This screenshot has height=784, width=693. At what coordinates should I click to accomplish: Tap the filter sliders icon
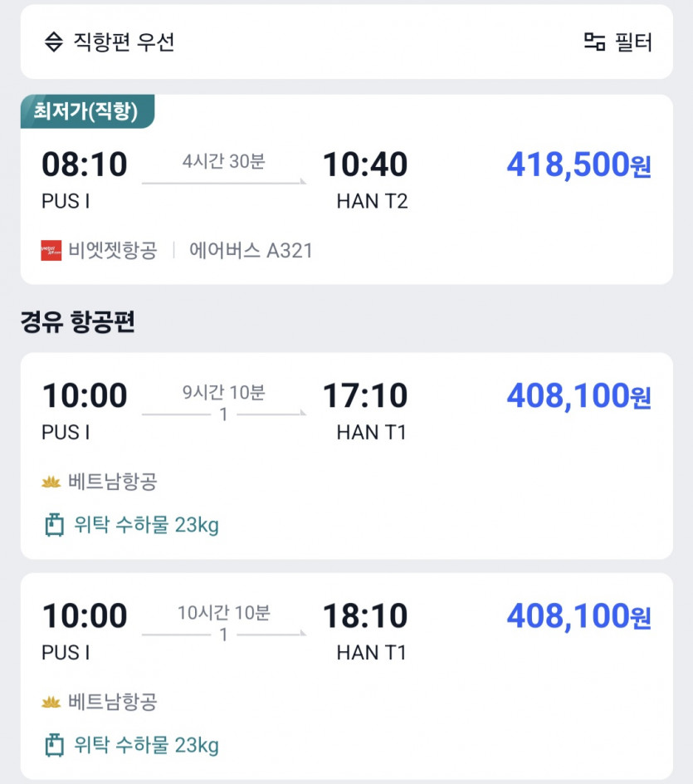point(594,42)
